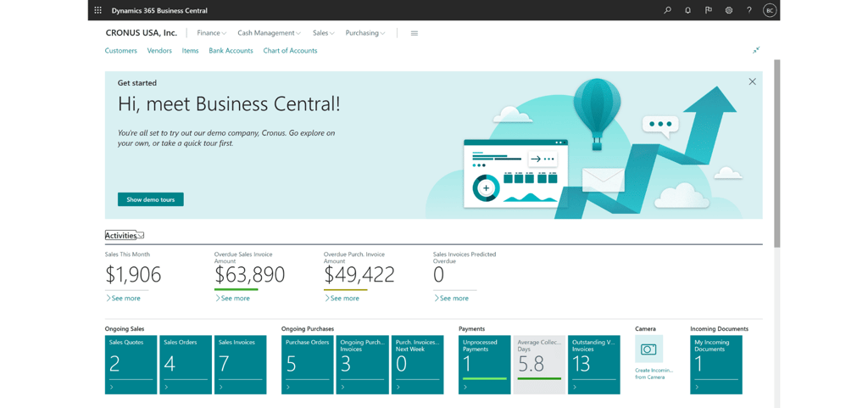Open the Sales Invoices tile
Screen dimensions: 868x408
pos(240,364)
